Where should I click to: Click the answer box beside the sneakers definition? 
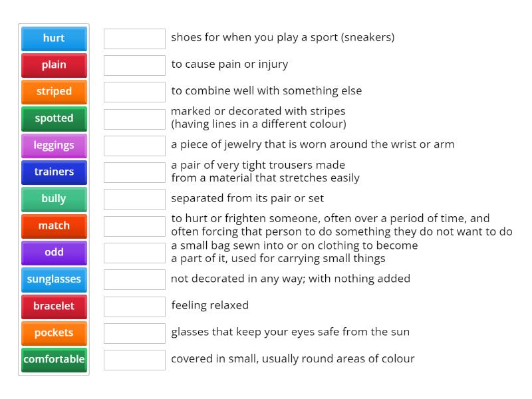(x=134, y=38)
